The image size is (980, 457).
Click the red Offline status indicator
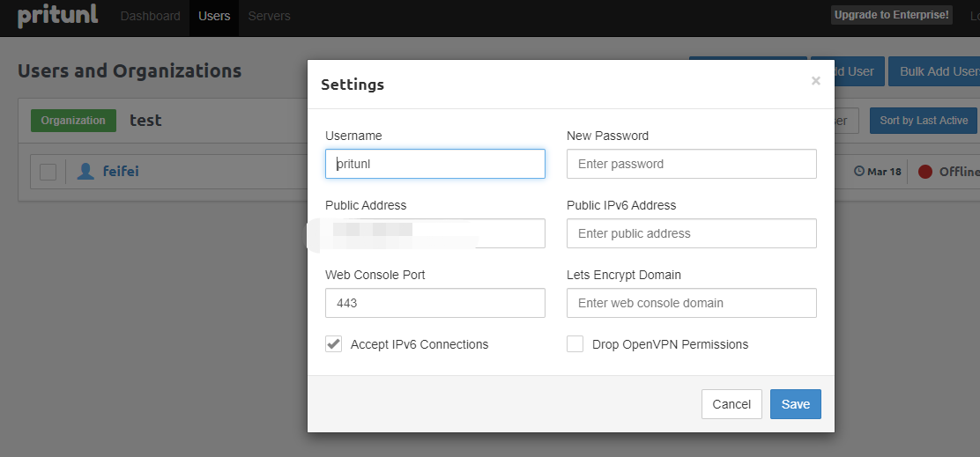pos(925,172)
